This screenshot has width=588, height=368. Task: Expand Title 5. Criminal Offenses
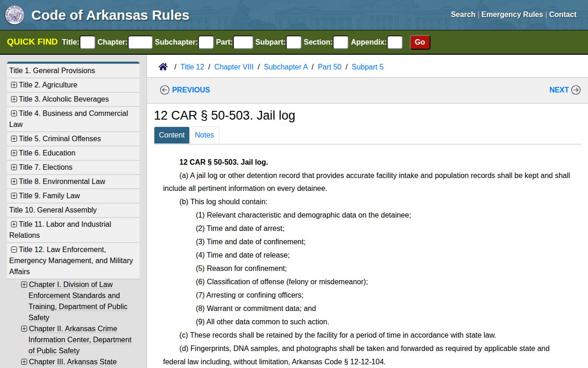pyautogui.click(x=14, y=138)
